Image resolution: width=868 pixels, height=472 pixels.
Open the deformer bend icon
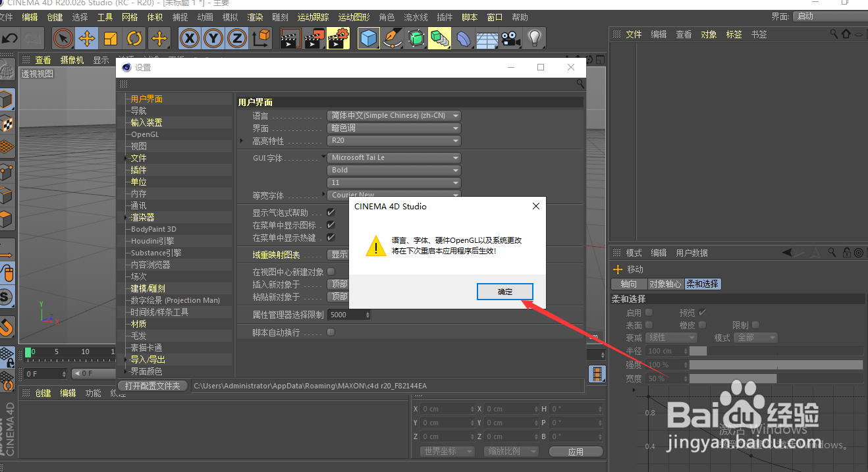point(464,39)
